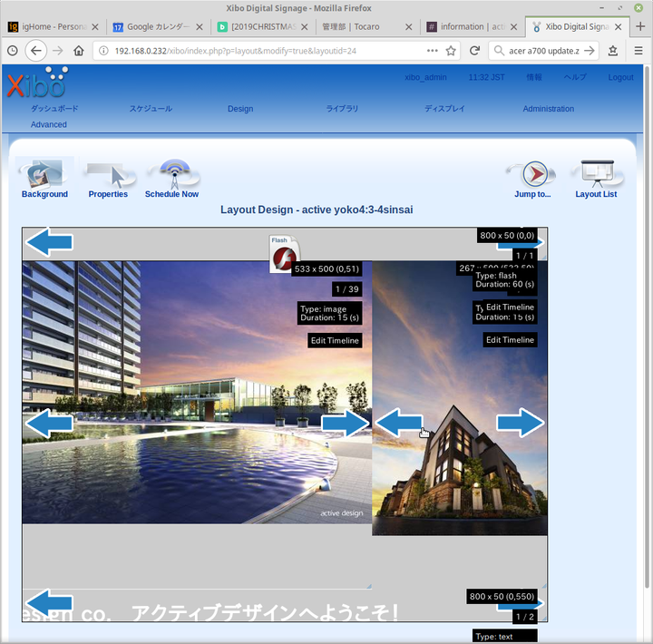This screenshot has height=644, width=653.
Task: Open page actions three-dot menu
Action: click(433, 51)
